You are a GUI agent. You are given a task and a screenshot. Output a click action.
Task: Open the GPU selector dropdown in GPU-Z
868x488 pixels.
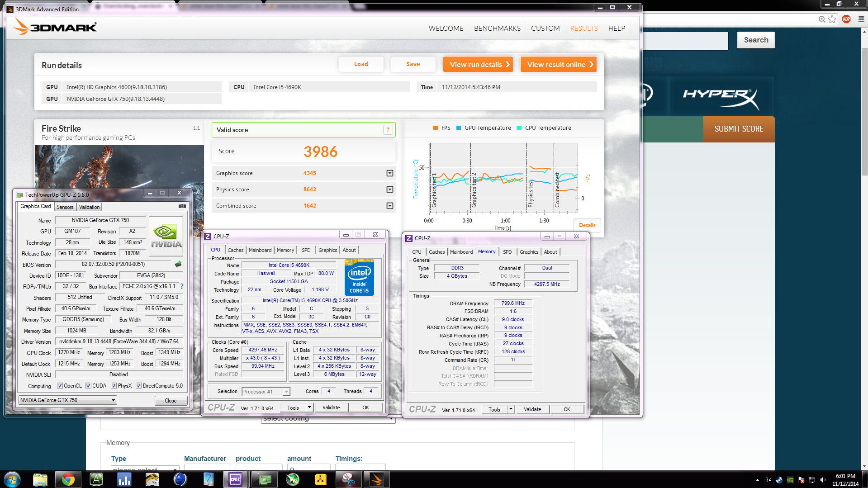pyautogui.click(x=68, y=400)
